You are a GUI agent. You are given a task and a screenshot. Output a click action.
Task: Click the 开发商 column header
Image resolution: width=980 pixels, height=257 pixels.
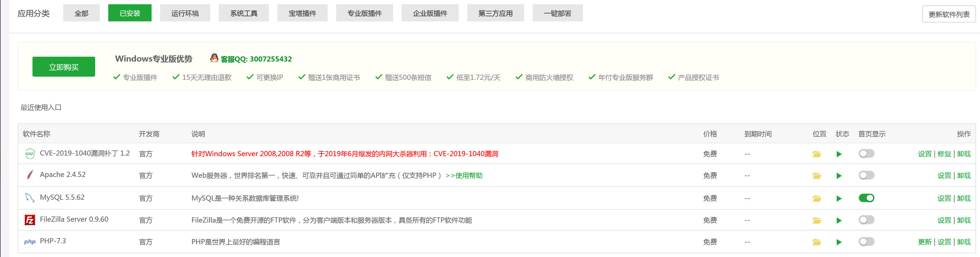pos(149,134)
